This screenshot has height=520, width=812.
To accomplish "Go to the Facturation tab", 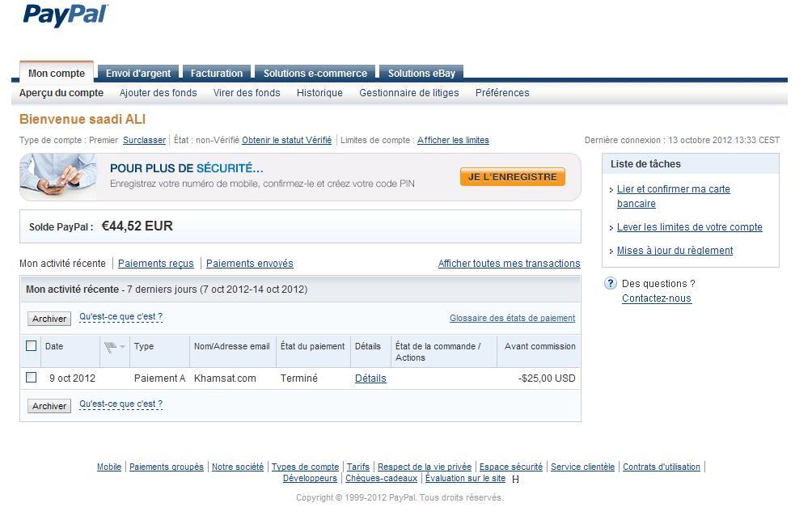I will [x=217, y=73].
